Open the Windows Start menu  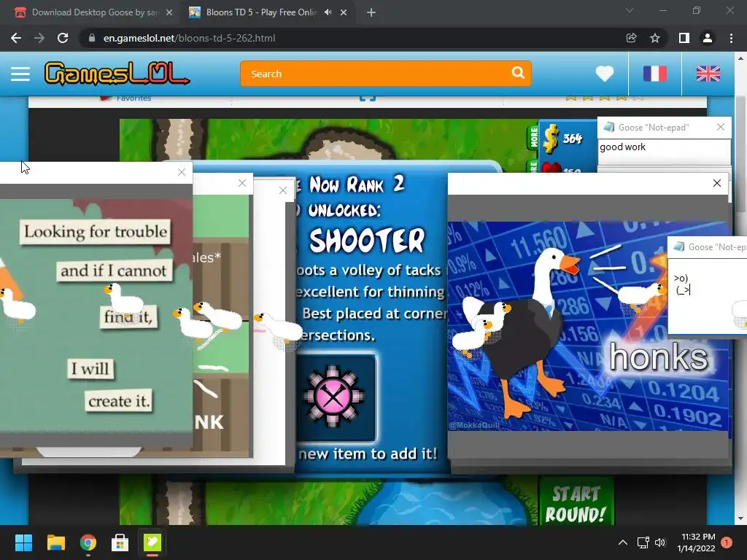[23, 542]
